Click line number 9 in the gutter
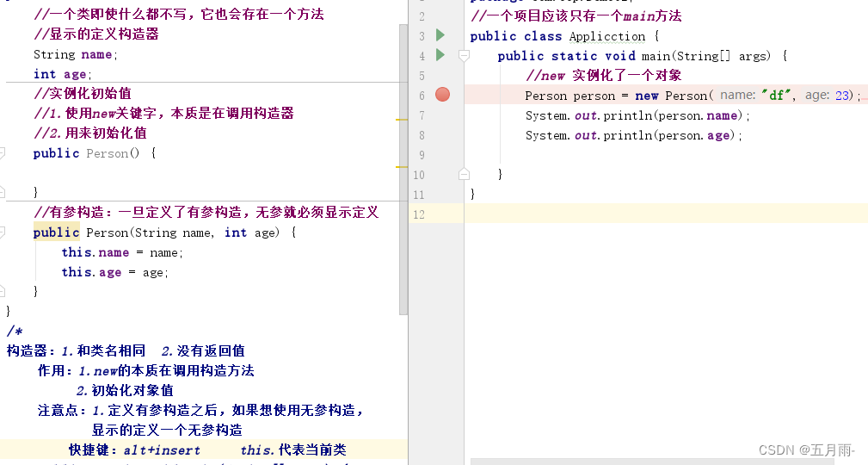Image resolution: width=868 pixels, height=465 pixels. (x=422, y=155)
